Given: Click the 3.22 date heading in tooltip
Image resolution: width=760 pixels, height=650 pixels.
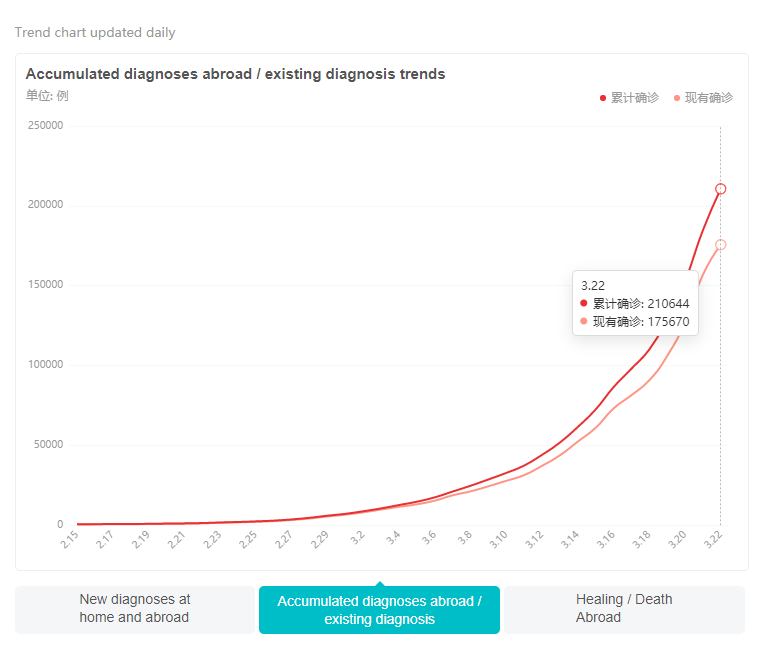Looking at the screenshot, I should pyautogui.click(x=593, y=285).
